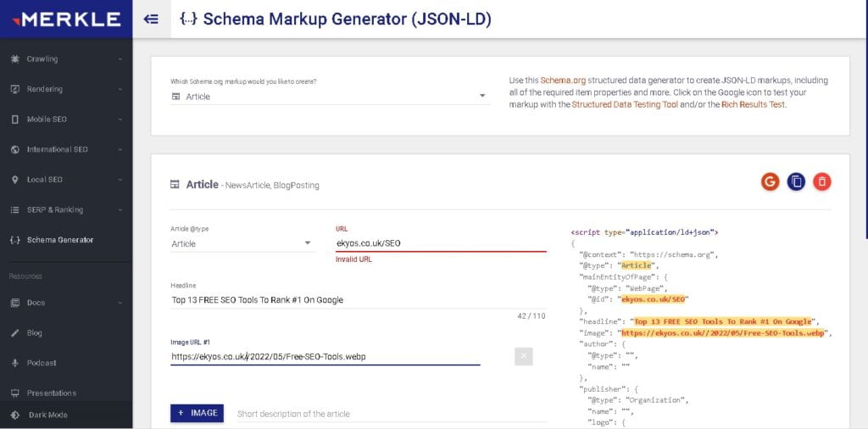Open Podcast in the sidebar

pyautogui.click(x=66, y=363)
